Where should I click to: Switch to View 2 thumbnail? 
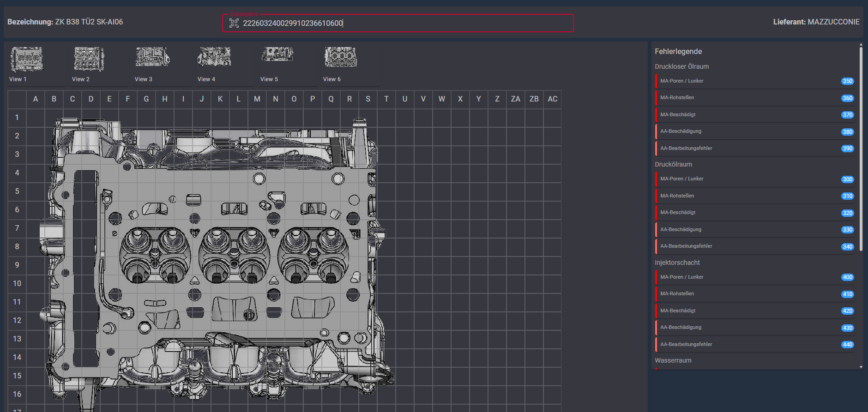point(99,65)
